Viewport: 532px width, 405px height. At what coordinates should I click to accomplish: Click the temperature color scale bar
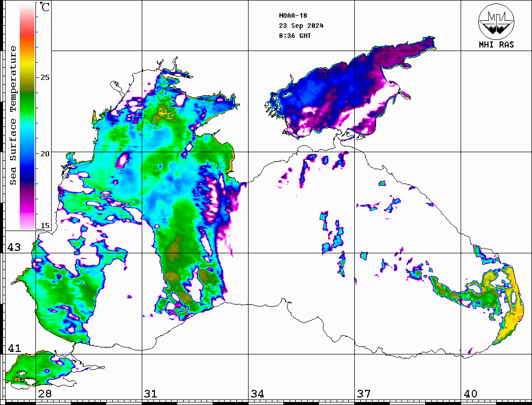pyautogui.click(x=27, y=116)
